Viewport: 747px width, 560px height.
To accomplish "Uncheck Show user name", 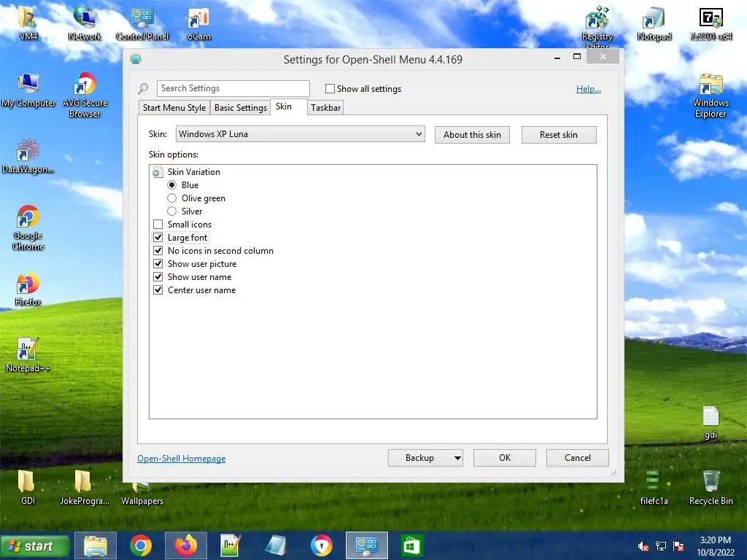I will coord(158,276).
